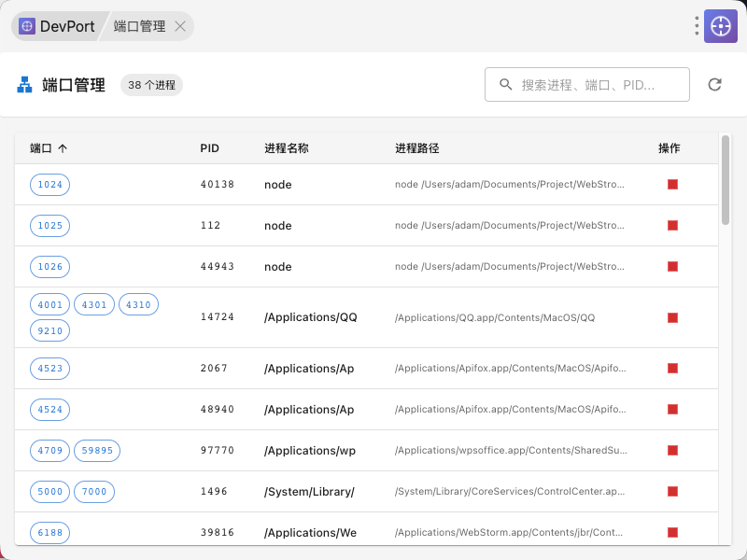Close the 端口管理 tab
Screen dimensions: 747x560
(180, 26)
